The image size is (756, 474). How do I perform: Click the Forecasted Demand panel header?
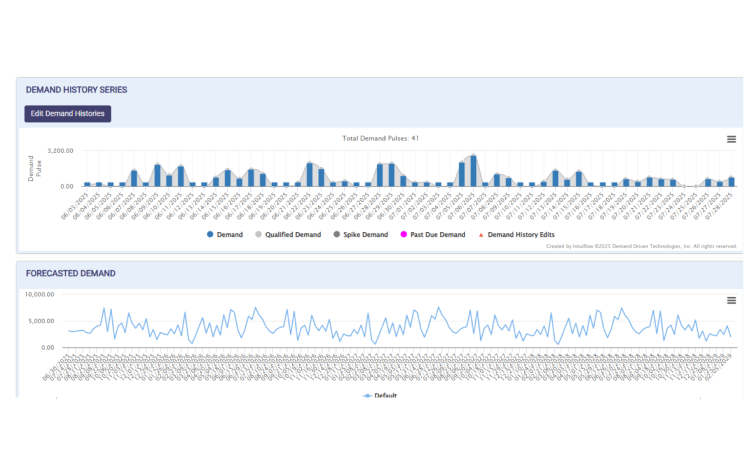click(x=70, y=273)
